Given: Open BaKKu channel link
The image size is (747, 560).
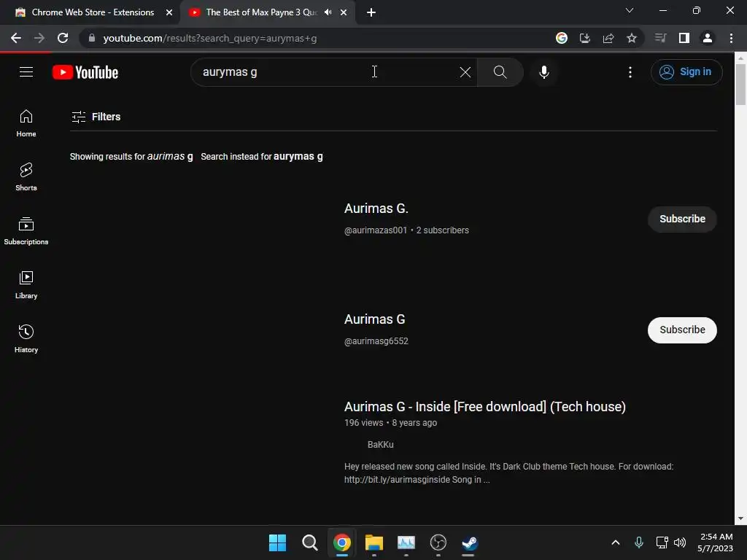Looking at the screenshot, I should point(380,445).
